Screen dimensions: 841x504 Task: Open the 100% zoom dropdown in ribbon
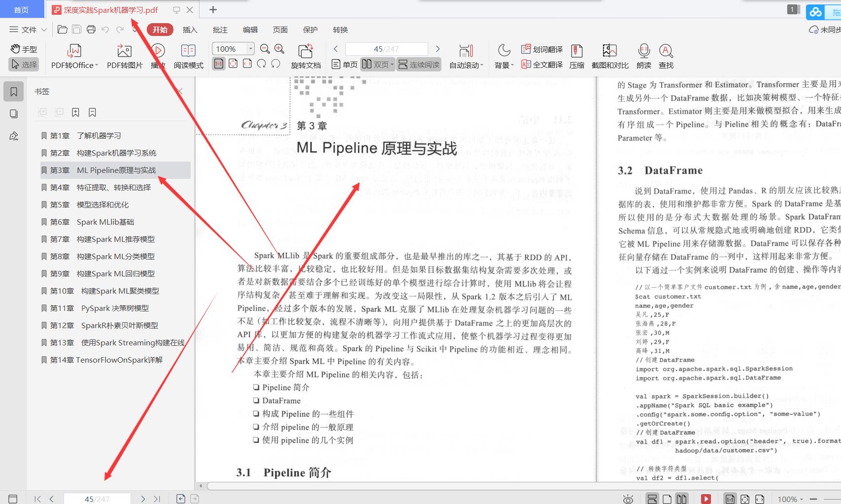[250, 49]
